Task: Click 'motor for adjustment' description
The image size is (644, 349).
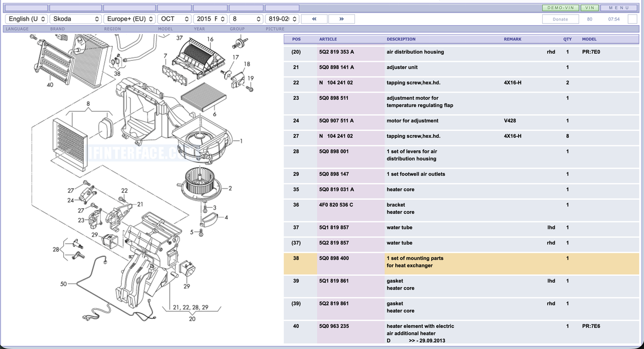Action: [412, 121]
